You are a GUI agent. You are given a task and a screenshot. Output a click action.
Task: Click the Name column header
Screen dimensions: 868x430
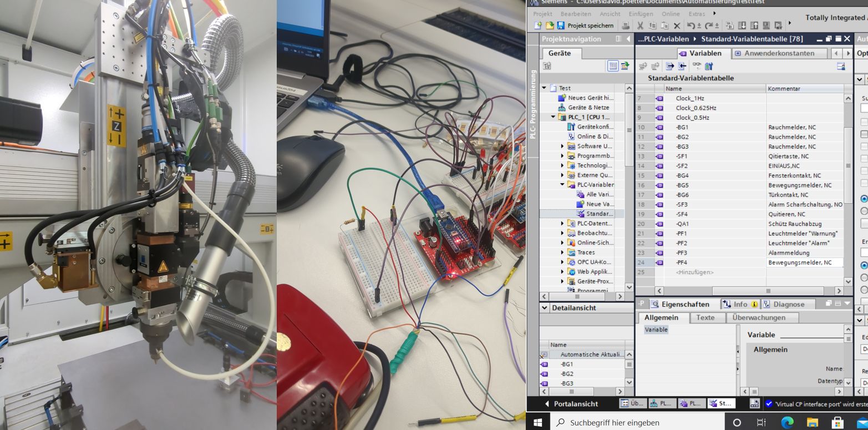coord(714,88)
